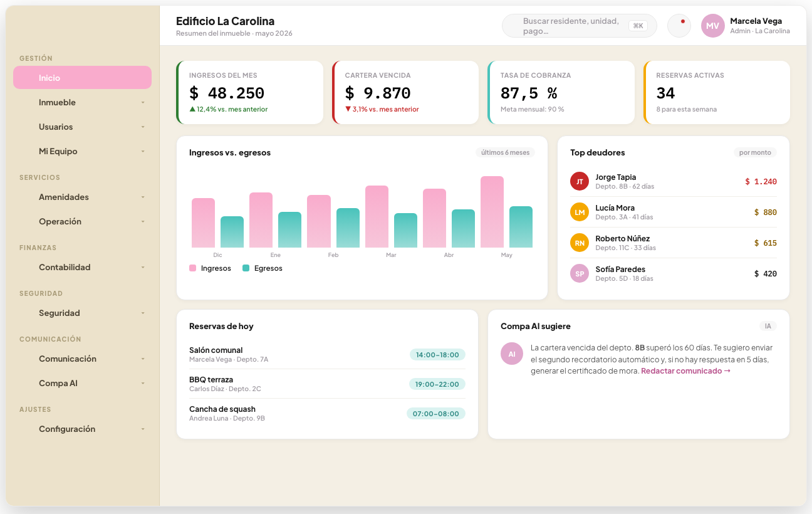Click the BBQ terraza reservation title
Image resolution: width=812 pixels, height=514 pixels.
click(211, 380)
